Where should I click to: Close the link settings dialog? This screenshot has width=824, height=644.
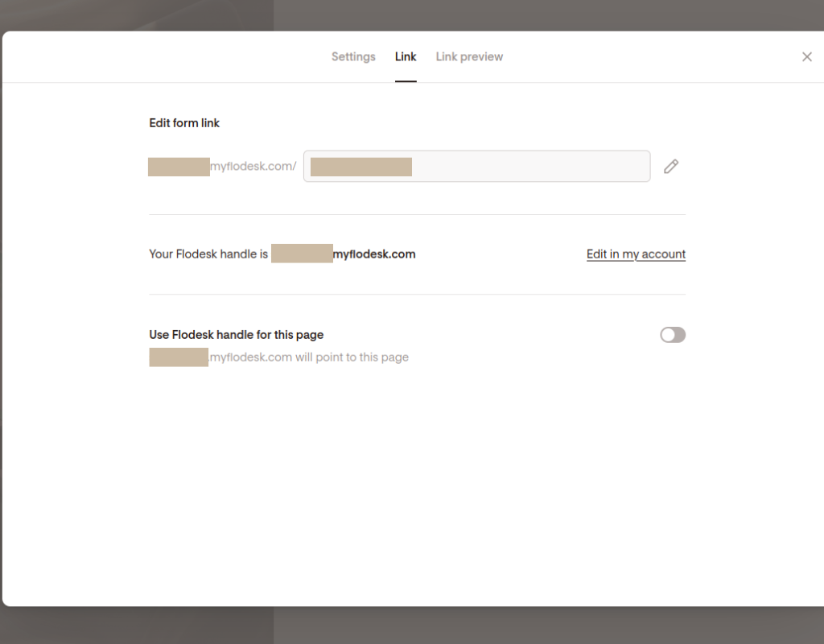click(806, 57)
